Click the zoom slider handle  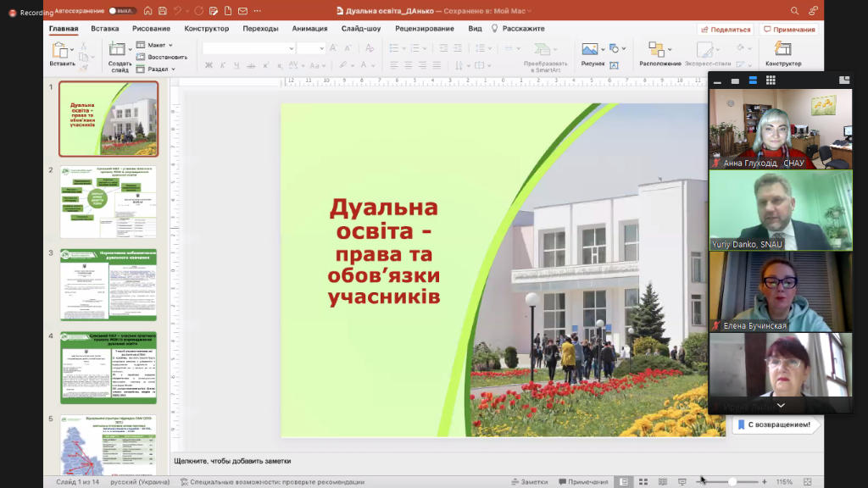click(x=732, y=482)
